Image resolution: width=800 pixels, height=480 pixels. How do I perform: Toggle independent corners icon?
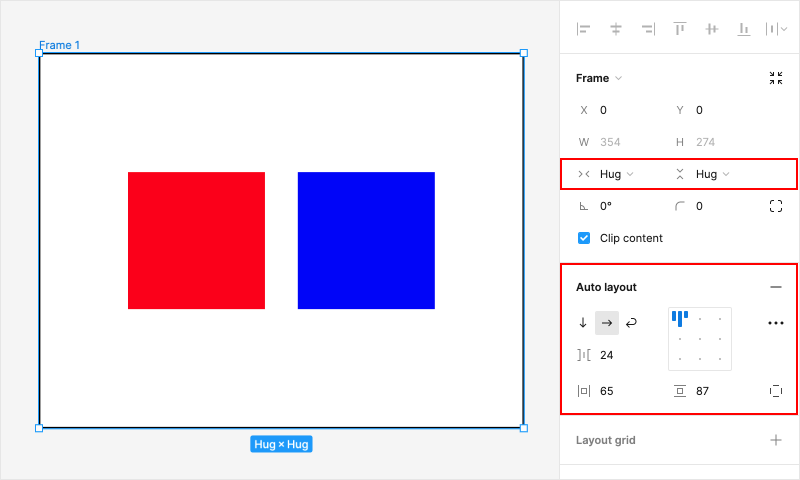coord(776,206)
